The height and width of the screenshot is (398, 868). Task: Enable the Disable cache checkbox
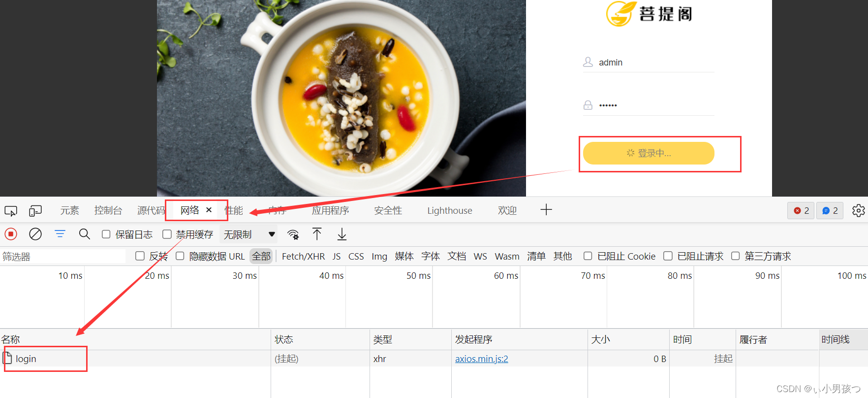click(167, 234)
